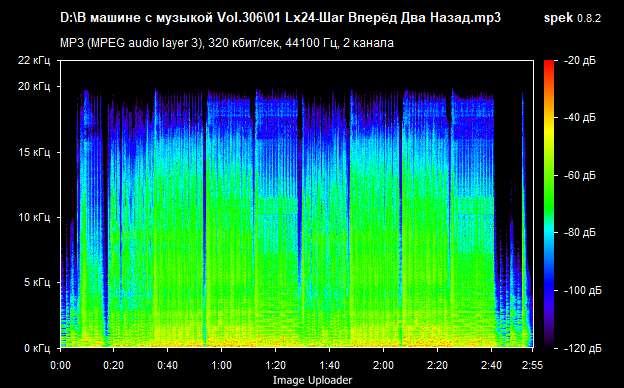This screenshot has width=624, height=388.
Task: Click the 10 кГц frequency axis label
Action: [35, 218]
